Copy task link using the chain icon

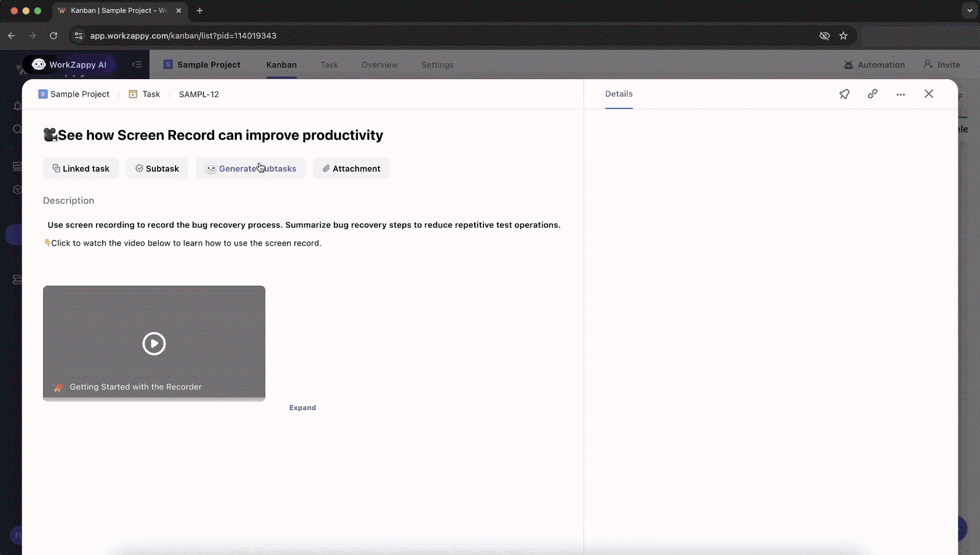(x=872, y=94)
